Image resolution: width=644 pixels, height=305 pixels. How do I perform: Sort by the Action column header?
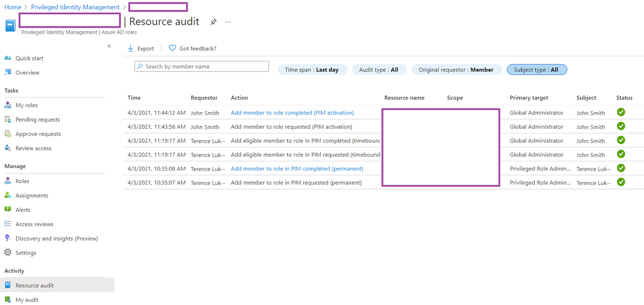[x=239, y=98]
